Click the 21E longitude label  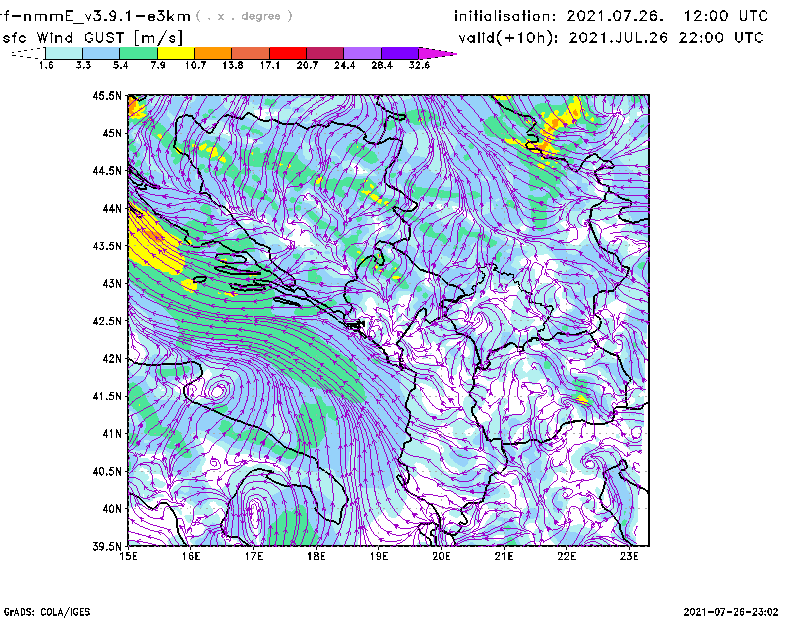504,556
